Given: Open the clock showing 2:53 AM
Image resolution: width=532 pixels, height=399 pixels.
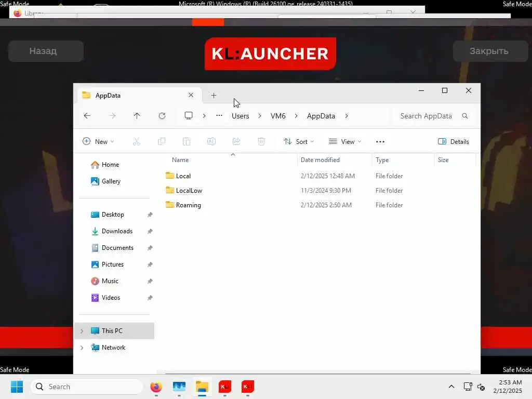Looking at the screenshot, I should [x=508, y=387].
